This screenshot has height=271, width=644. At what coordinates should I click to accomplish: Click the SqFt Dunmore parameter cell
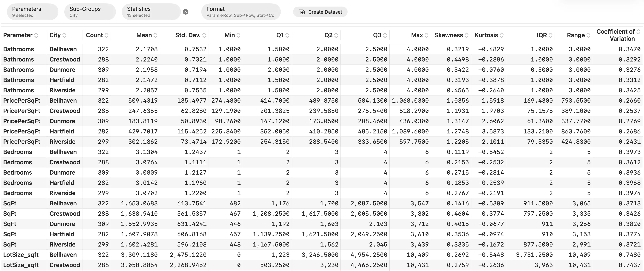[24, 224]
